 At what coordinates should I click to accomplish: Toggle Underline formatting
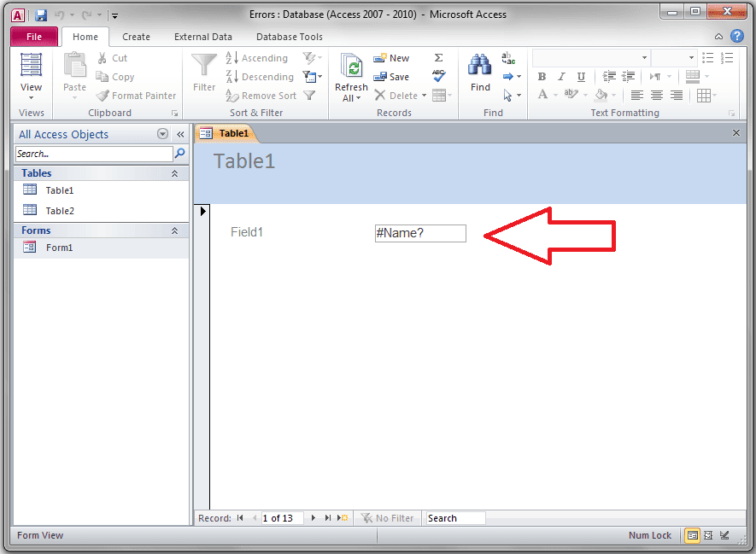point(582,77)
